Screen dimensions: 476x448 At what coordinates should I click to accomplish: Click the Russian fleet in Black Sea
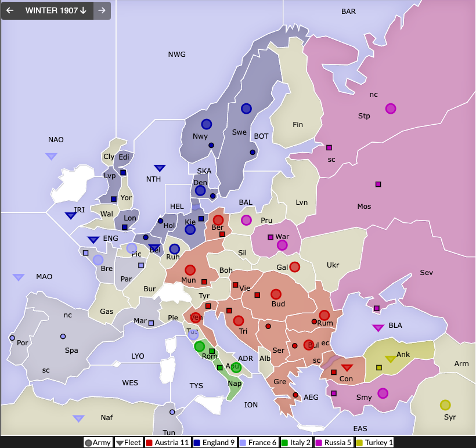378,328
